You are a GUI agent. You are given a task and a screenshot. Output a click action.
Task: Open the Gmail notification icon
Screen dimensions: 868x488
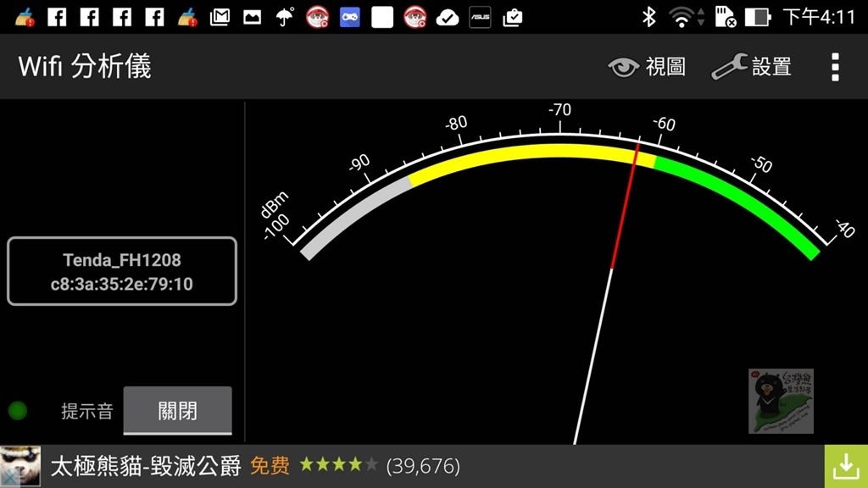pos(220,17)
